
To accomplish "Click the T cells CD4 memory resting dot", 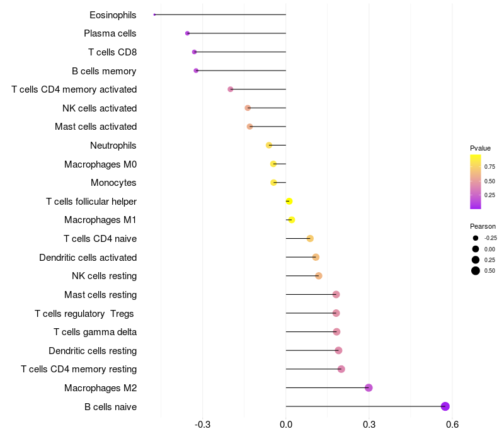I will tap(341, 369).
